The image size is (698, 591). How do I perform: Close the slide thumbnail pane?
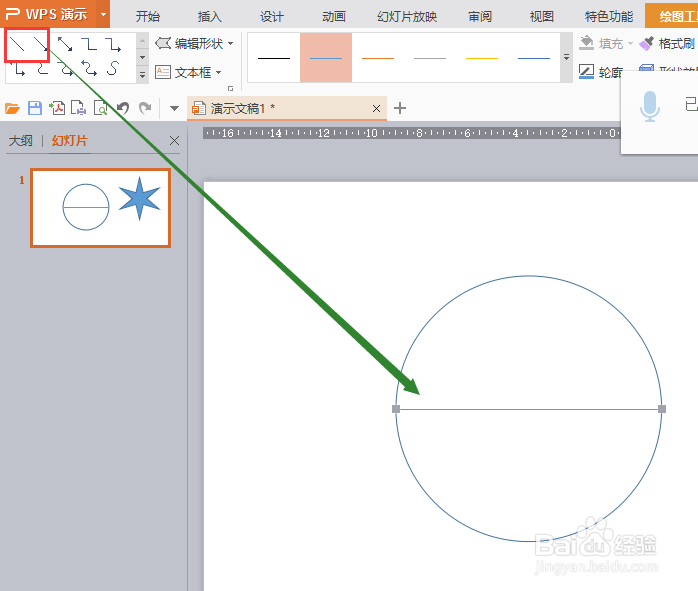(x=174, y=141)
